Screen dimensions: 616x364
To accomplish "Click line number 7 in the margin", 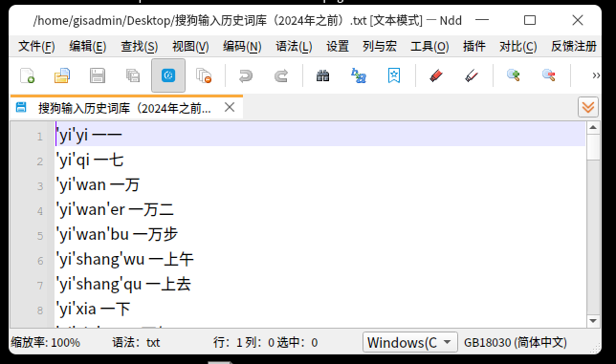I will click(x=40, y=286).
